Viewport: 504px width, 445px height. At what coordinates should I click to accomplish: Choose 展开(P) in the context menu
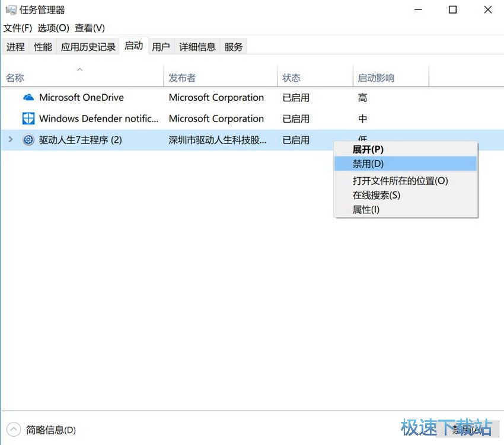(406, 149)
